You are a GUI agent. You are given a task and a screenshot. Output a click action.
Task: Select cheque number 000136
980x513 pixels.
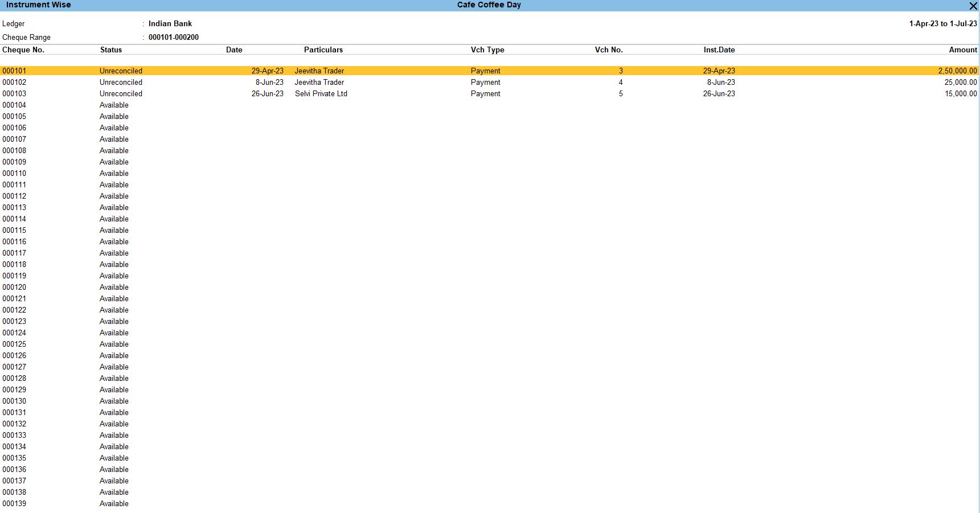(14, 469)
